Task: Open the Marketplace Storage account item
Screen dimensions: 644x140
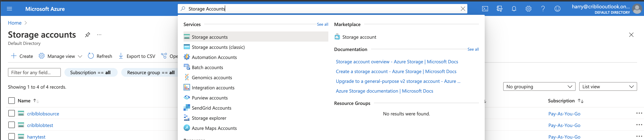Action: [x=355, y=37]
